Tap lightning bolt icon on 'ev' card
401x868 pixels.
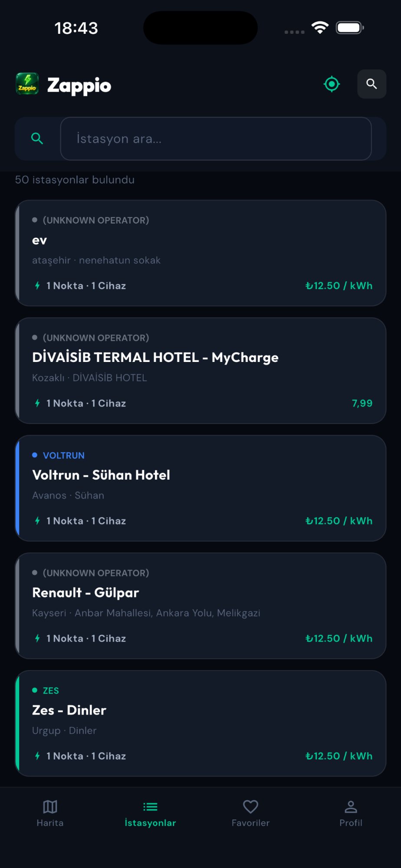tap(38, 286)
